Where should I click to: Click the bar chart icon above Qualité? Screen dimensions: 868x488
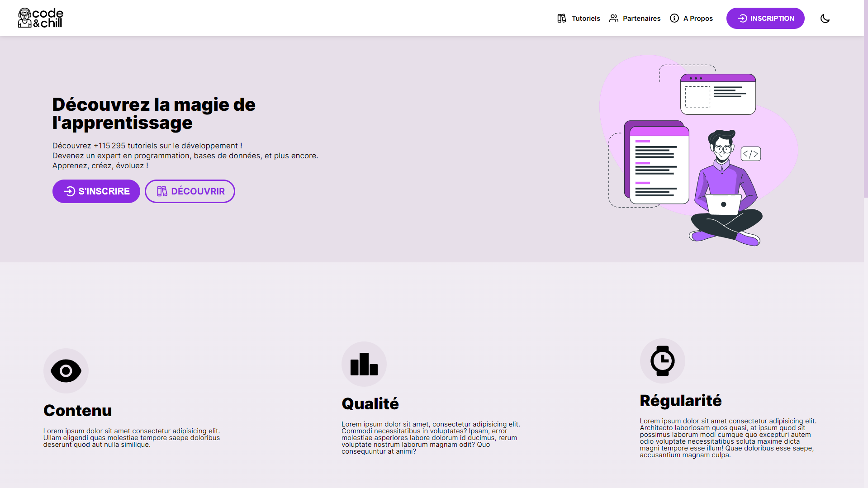coord(364,364)
